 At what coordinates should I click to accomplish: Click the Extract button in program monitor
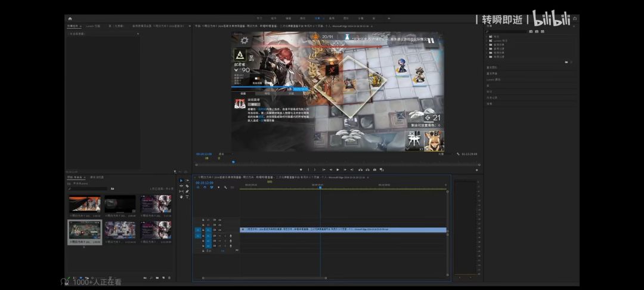(x=367, y=169)
